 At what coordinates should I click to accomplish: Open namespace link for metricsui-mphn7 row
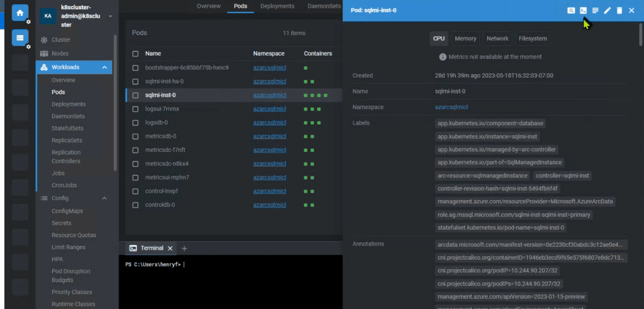(270, 178)
